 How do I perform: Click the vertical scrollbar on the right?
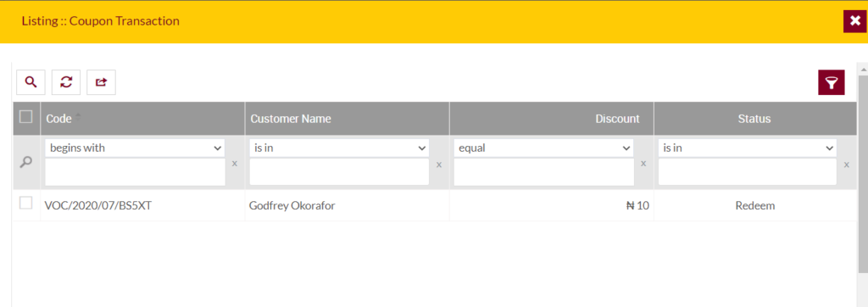862,174
